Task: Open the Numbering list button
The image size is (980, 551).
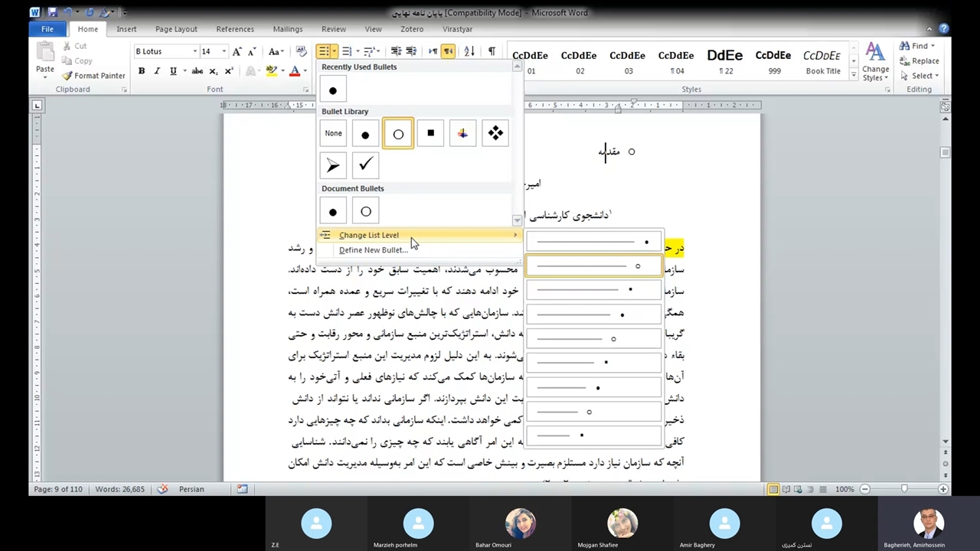Action: coord(347,51)
